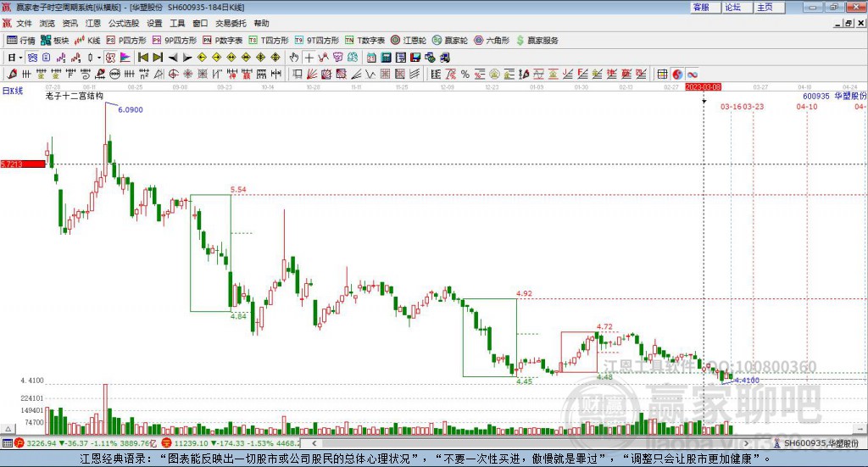
Task: Open the 浏览 menu
Action: 47,23
